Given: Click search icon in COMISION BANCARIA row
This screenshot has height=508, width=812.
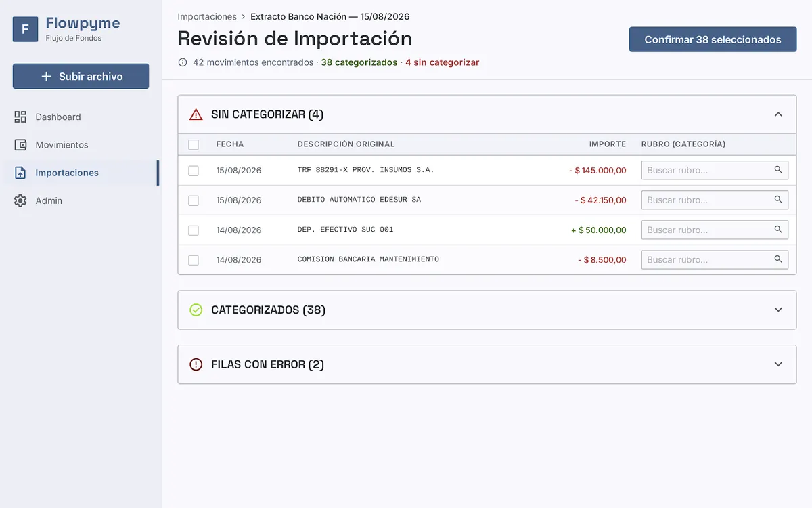Looking at the screenshot, I should [778, 259].
